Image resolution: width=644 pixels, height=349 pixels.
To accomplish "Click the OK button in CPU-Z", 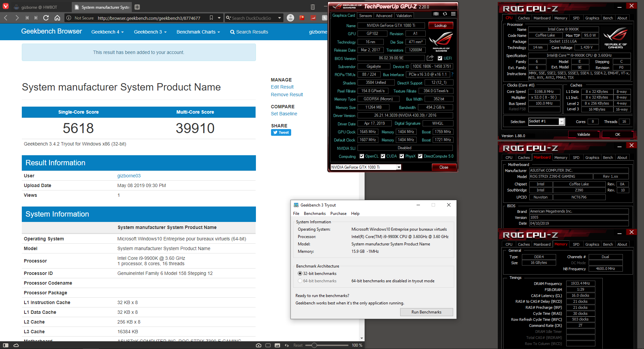I will (x=618, y=134).
